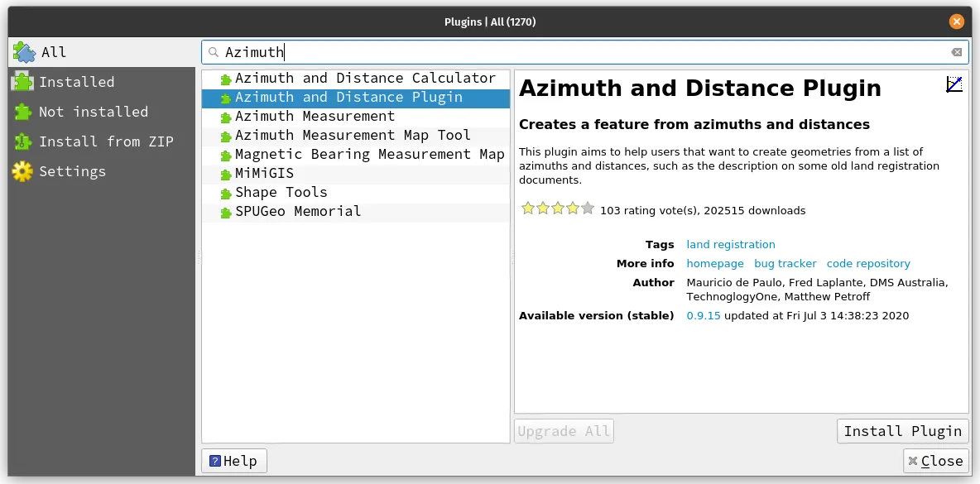Click the green plugin icon beside Shape Tools

224,192
